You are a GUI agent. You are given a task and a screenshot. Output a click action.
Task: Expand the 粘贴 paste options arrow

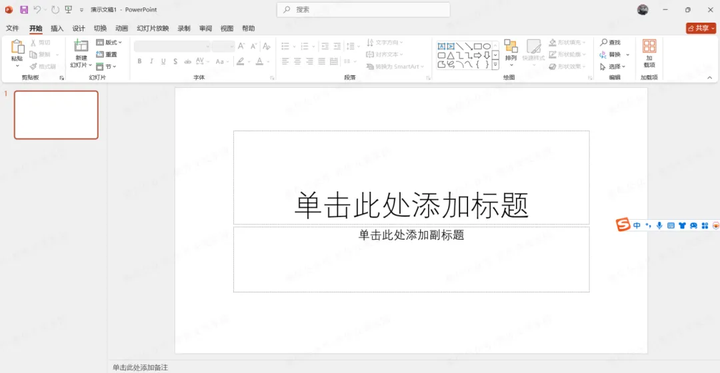click(17, 66)
